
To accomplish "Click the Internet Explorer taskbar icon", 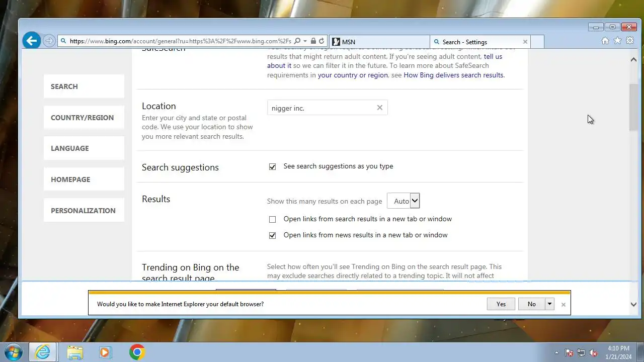I will point(42,352).
